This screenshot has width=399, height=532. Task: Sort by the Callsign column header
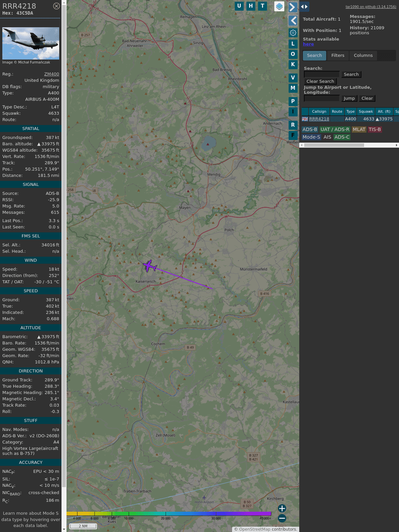click(x=319, y=112)
